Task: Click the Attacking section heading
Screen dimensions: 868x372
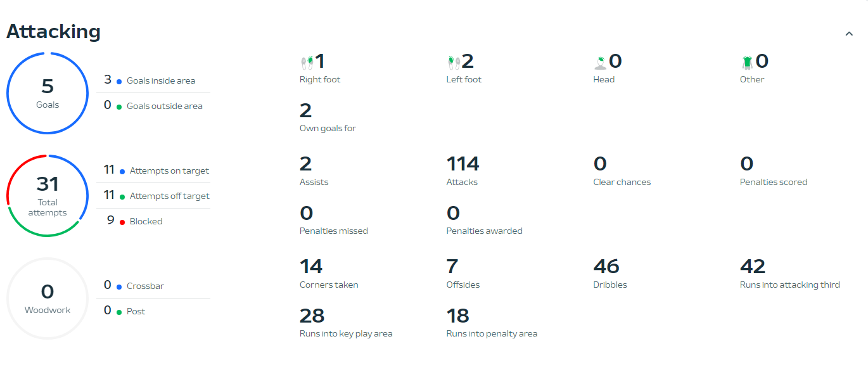Action: pyautogui.click(x=53, y=32)
